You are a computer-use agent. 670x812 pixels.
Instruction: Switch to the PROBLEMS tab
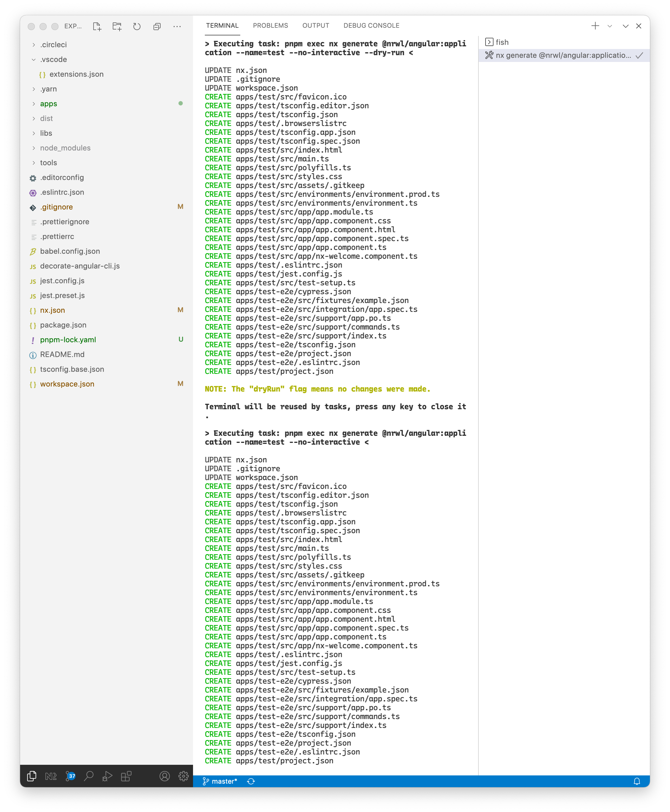pos(271,25)
